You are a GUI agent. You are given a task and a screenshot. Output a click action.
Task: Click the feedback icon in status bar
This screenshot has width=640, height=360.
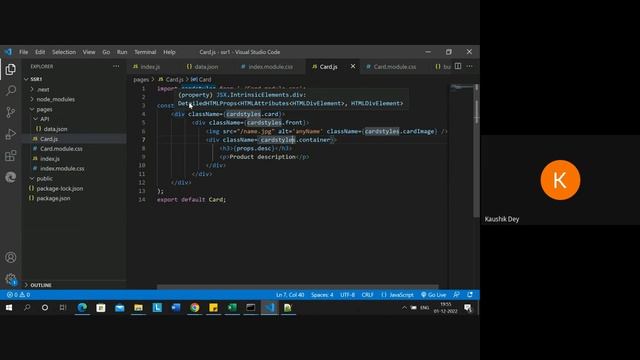[457, 295]
